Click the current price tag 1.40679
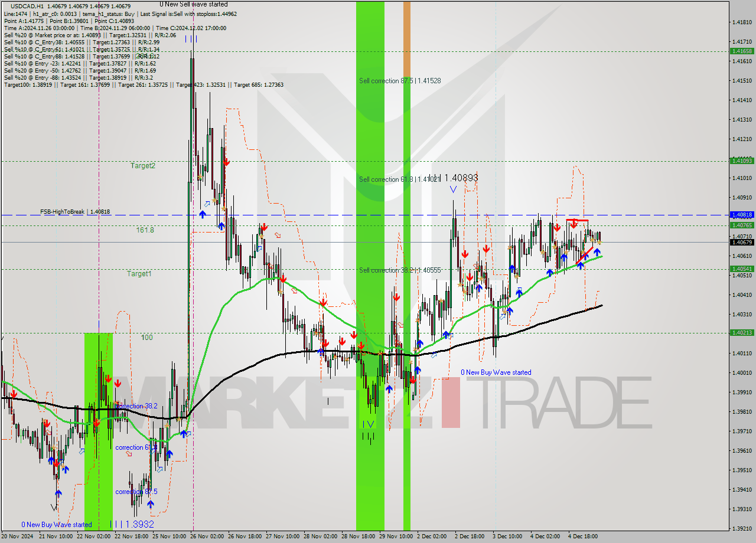Viewport: 756px width, 543px height. (742, 242)
